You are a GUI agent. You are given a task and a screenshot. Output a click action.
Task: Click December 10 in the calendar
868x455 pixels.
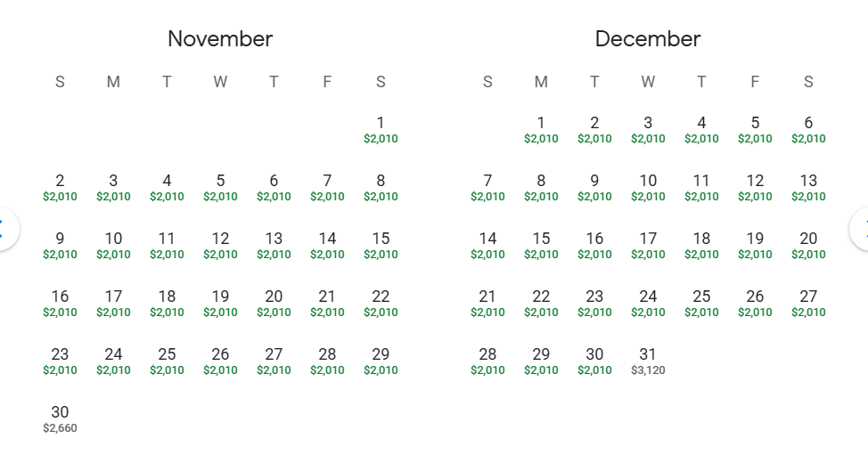click(648, 187)
